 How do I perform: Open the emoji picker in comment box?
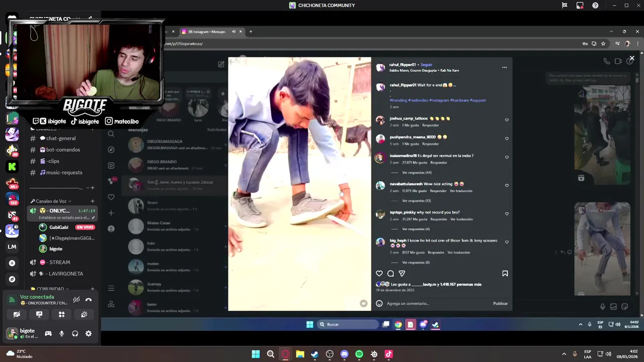(x=379, y=303)
